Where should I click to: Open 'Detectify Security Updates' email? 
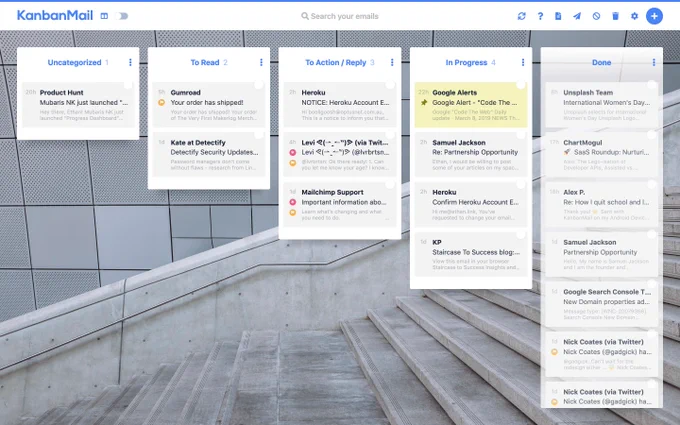(209, 154)
